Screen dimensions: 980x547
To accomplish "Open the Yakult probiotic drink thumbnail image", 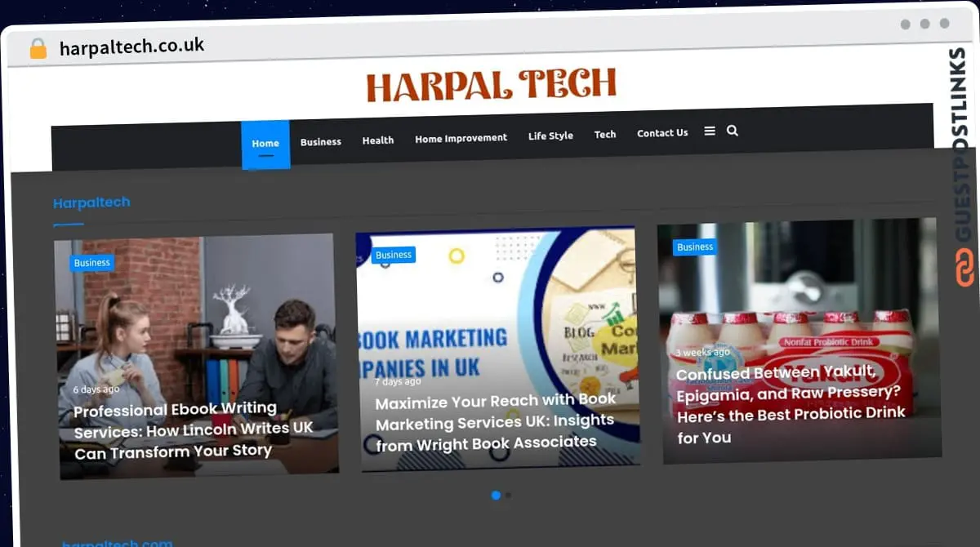I will point(800,340).
